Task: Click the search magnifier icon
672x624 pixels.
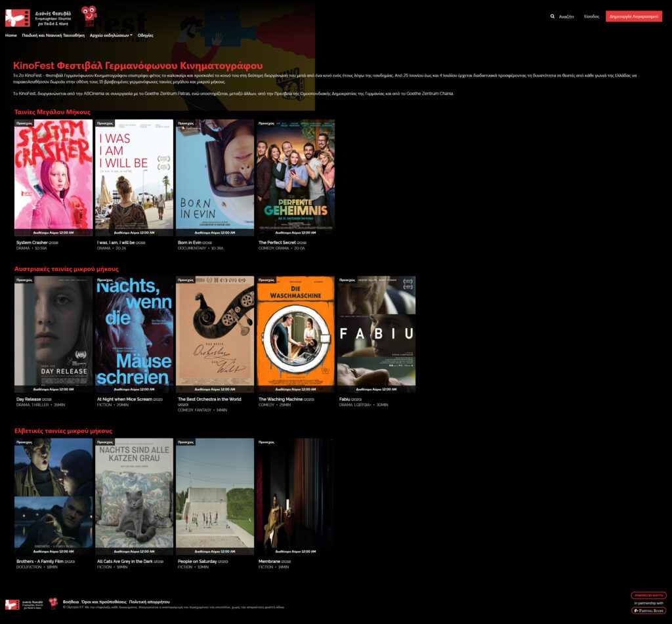Action: pyautogui.click(x=553, y=16)
